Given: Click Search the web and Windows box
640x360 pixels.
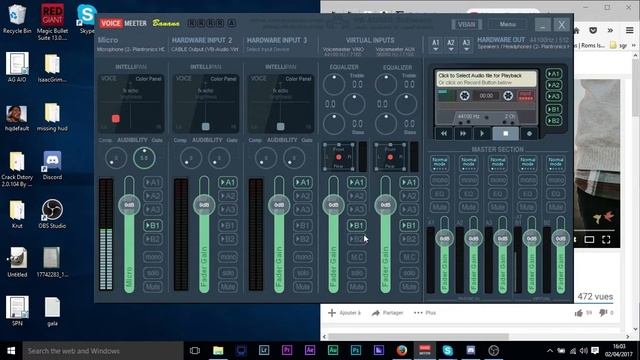Looking at the screenshot, I should (x=103, y=351).
